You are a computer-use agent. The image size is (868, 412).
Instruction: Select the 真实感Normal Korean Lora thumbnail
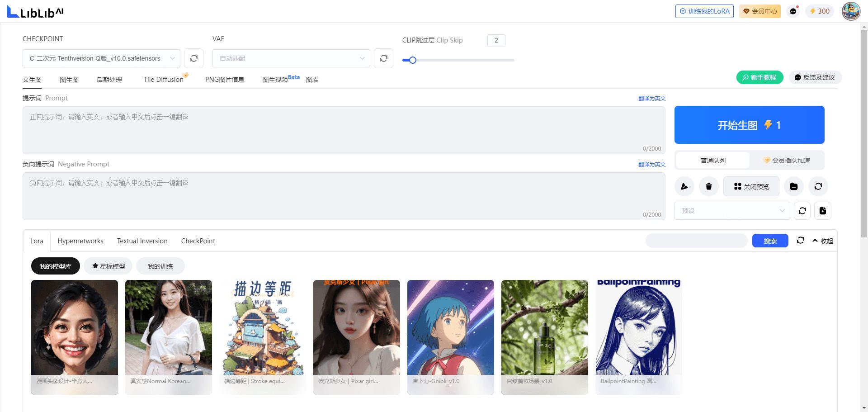click(169, 337)
